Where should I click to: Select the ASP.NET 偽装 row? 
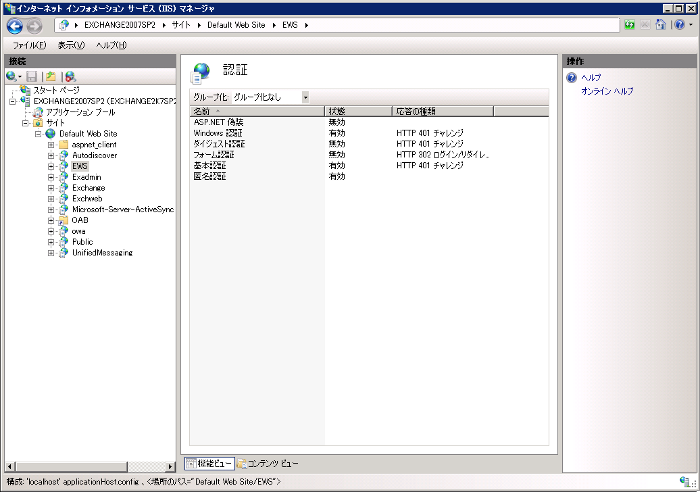pyautogui.click(x=369, y=122)
